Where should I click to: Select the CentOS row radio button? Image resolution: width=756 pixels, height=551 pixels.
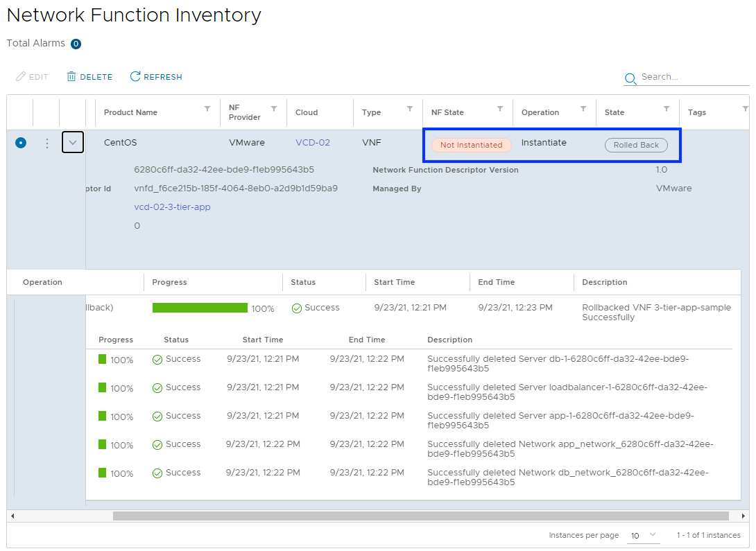21,143
